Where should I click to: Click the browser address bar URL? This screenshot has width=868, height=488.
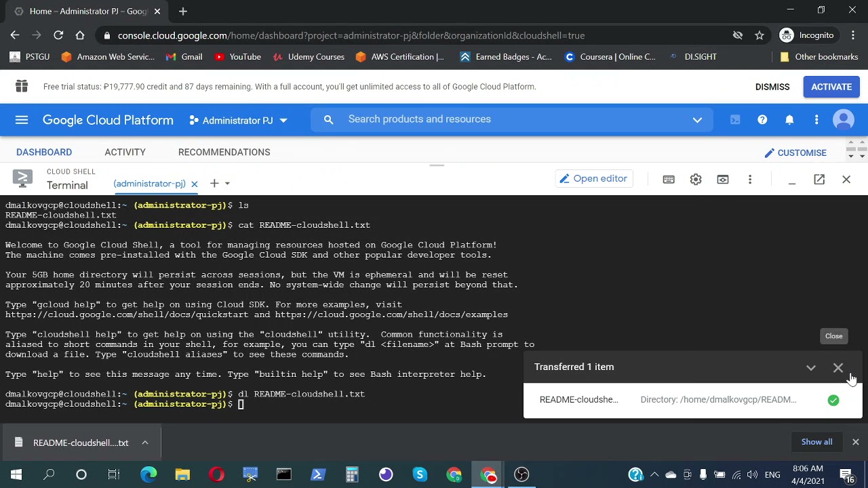click(351, 35)
